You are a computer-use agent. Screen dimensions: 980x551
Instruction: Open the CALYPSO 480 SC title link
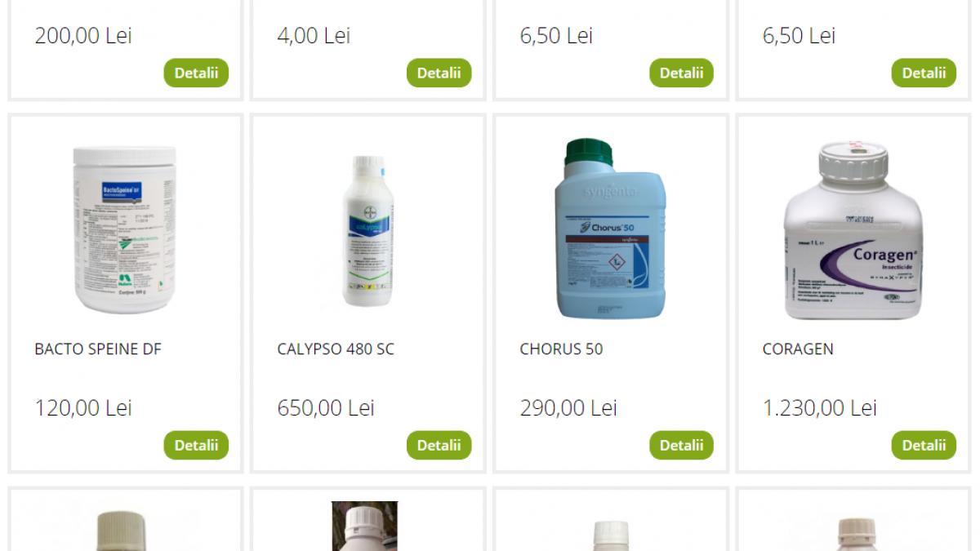coord(336,349)
